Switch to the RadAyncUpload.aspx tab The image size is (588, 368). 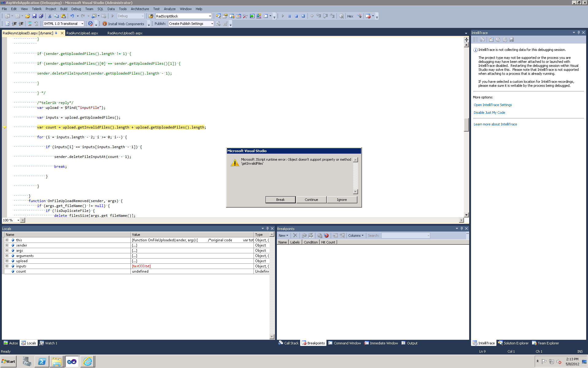[82, 33]
